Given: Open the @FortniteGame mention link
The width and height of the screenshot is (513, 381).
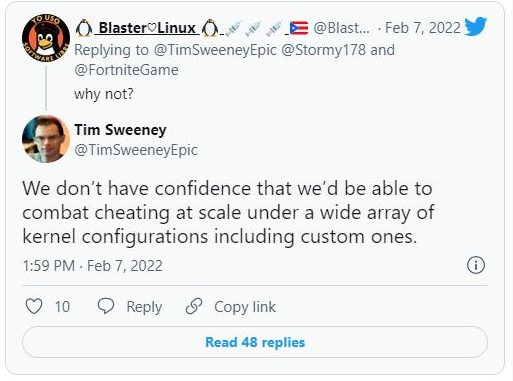Looking at the screenshot, I should tap(126, 70).
